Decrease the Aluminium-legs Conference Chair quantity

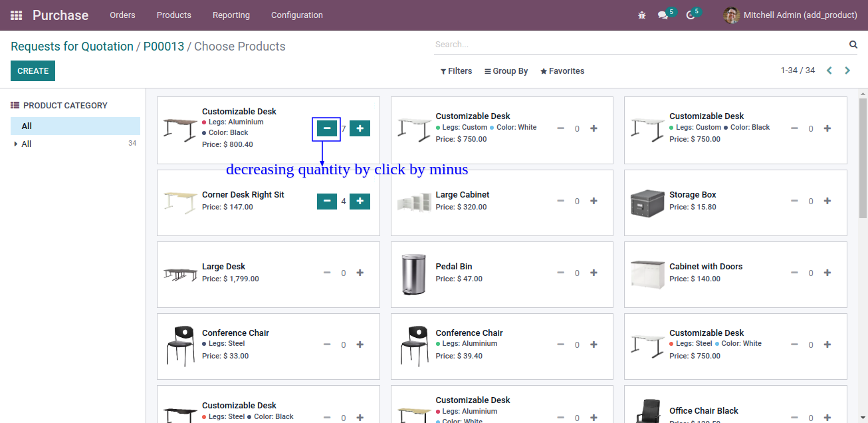pos(561,345)
